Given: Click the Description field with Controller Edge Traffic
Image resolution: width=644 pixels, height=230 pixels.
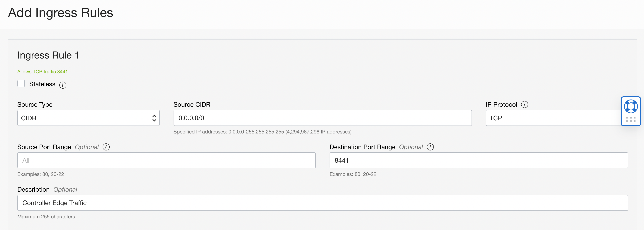Looking at the screenshot, I should (x=322, y=203).
